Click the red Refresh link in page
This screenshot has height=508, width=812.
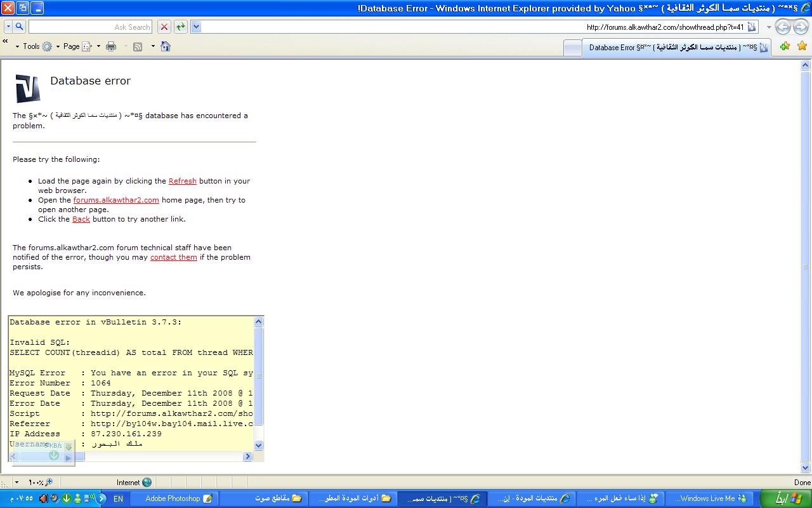point(182,181)
